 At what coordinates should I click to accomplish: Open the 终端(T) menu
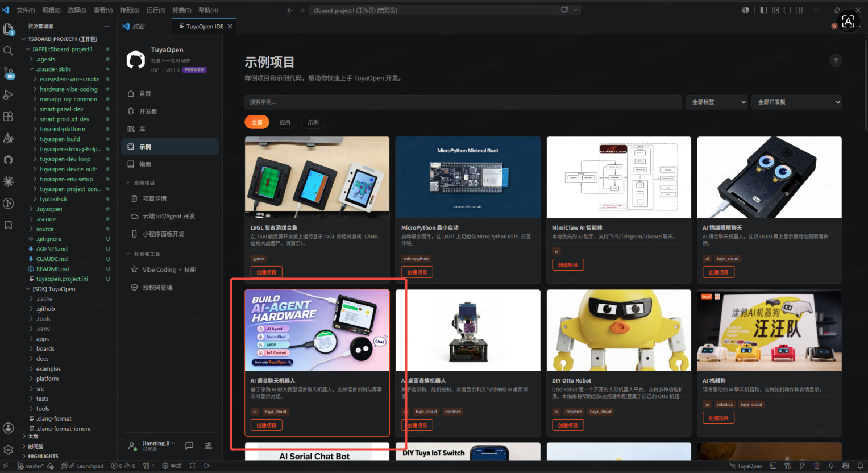182,10
